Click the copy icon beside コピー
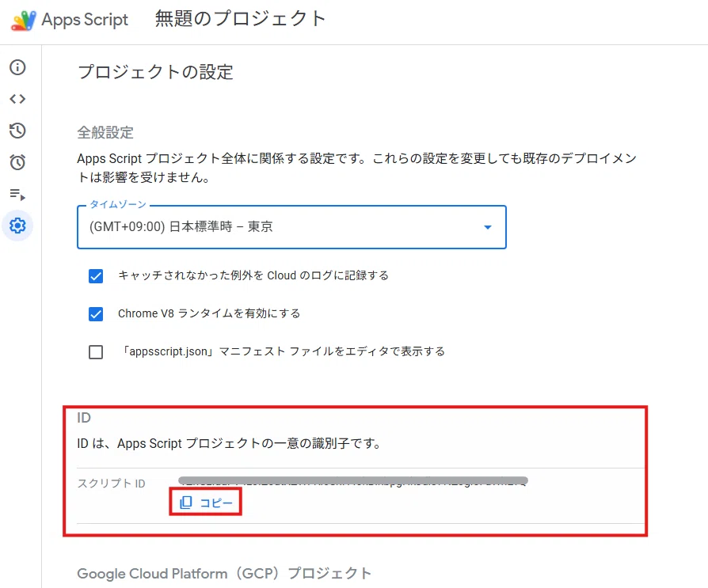This screenshot has width=708, height=588. click(186, 503)
